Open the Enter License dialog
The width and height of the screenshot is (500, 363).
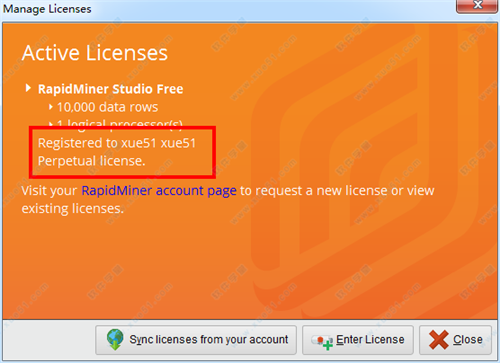(358, 340)
